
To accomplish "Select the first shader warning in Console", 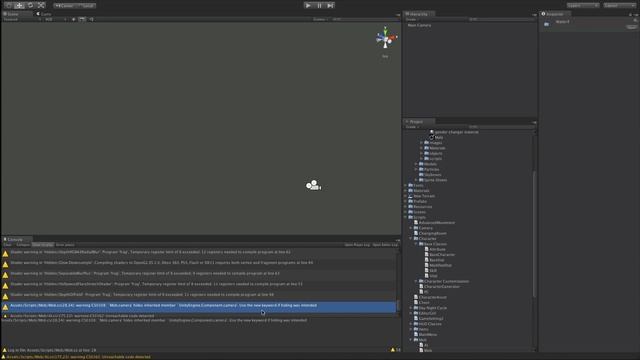I will pos(199,253).
